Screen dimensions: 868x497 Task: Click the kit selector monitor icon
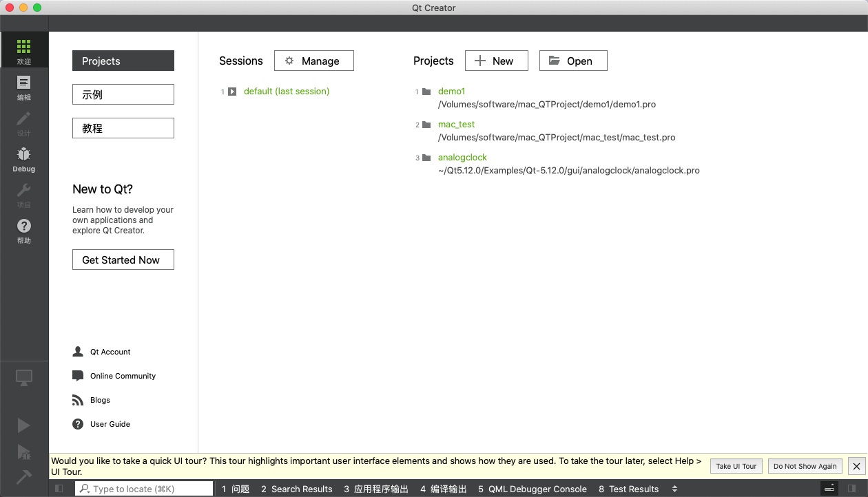24,378
